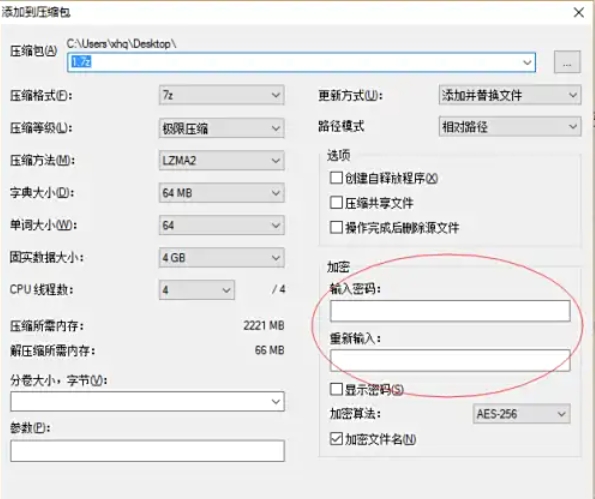Click the 重新输入 password confirmation field

point(450,360)
